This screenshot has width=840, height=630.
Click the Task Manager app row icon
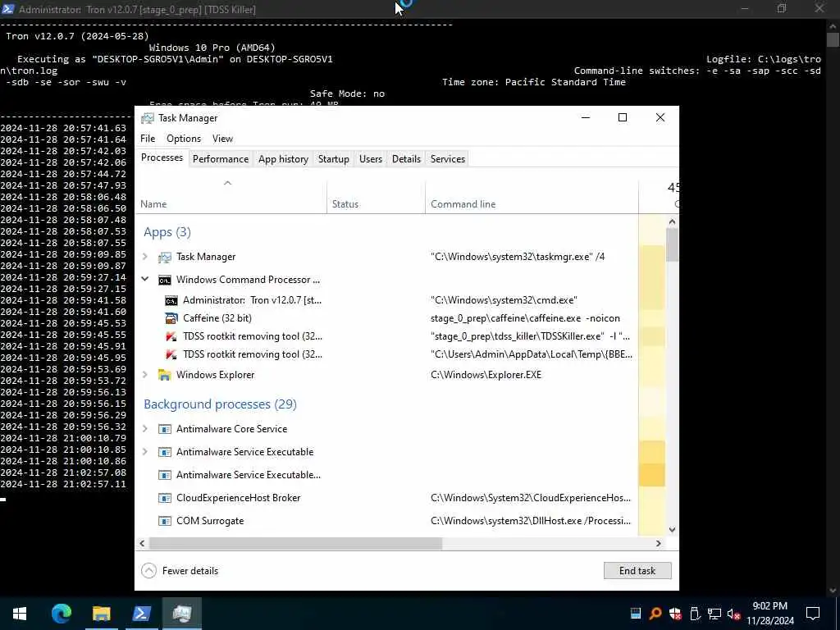[x=164, y=257]
